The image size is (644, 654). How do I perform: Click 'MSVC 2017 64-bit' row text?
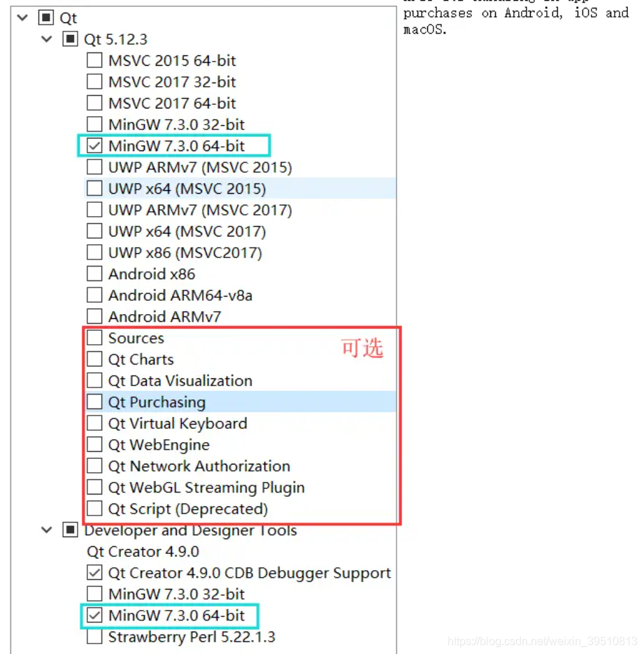[x=172, y=103]
